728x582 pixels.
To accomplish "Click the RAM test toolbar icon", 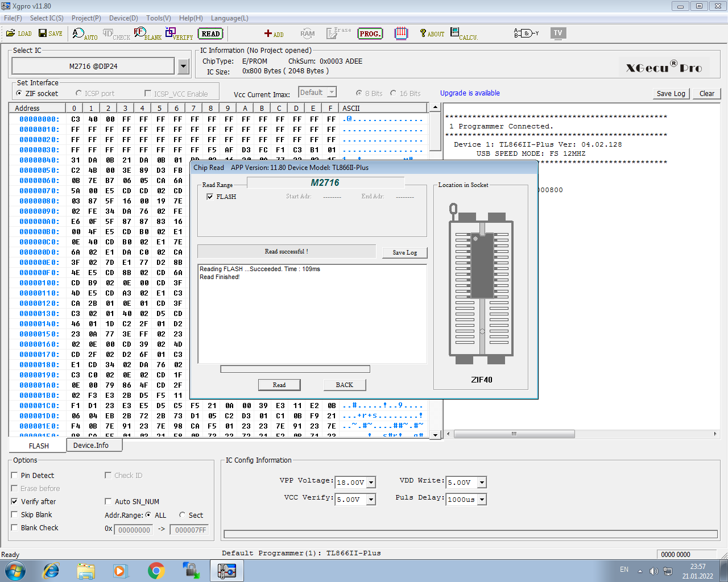I will pos(308,34).
